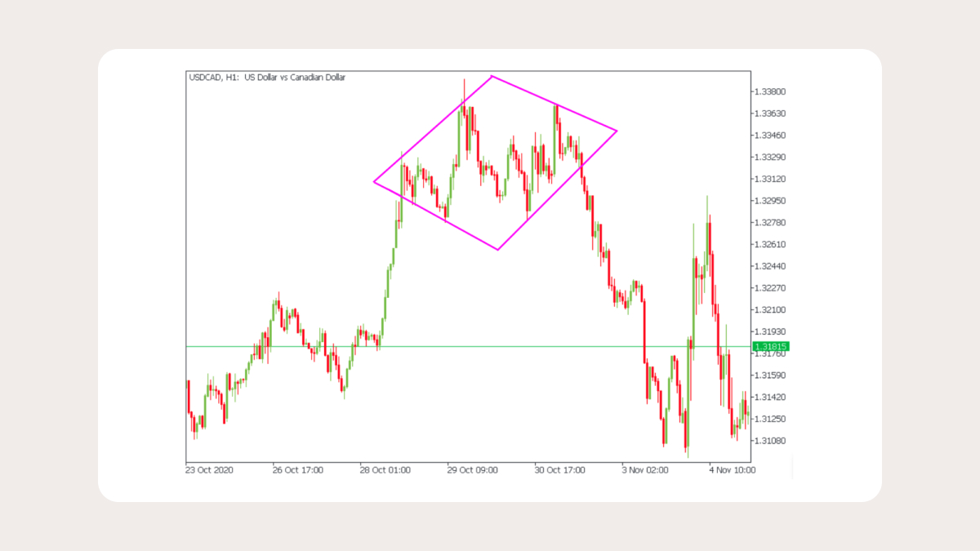
Task: Click the '26 Oct 17:00' time label
Action: pos(298,470)
